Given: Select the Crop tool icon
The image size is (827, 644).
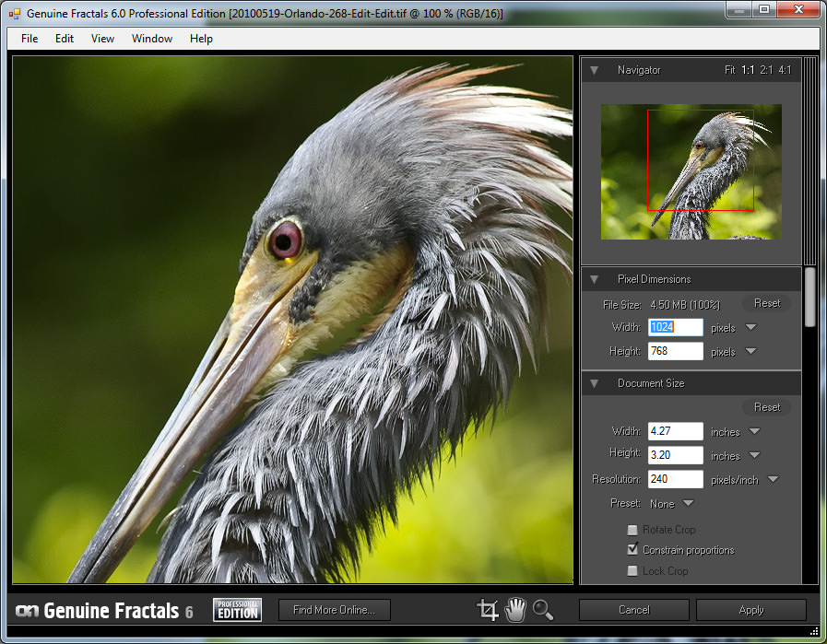Looking at the screenshot, I should pyautogui.click(x=487, y=609).
